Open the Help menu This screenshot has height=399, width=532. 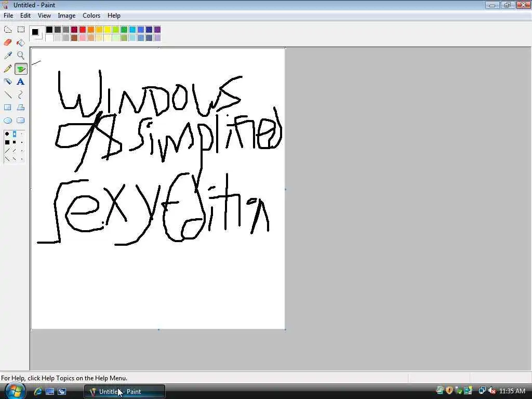pos(114,16)
